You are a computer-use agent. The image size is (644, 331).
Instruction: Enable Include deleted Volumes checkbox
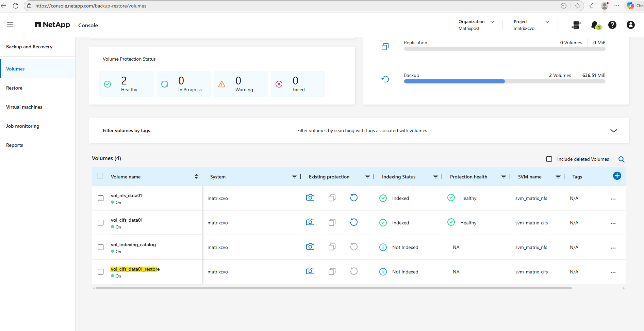coord(549,159)
